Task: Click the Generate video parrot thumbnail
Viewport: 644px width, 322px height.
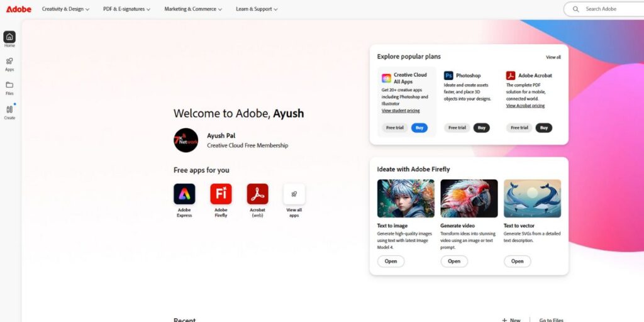Action: (x=469, y=198)
